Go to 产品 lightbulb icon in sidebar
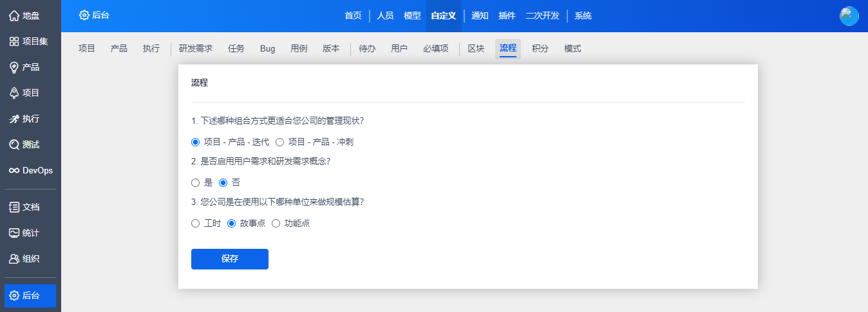 14,67
